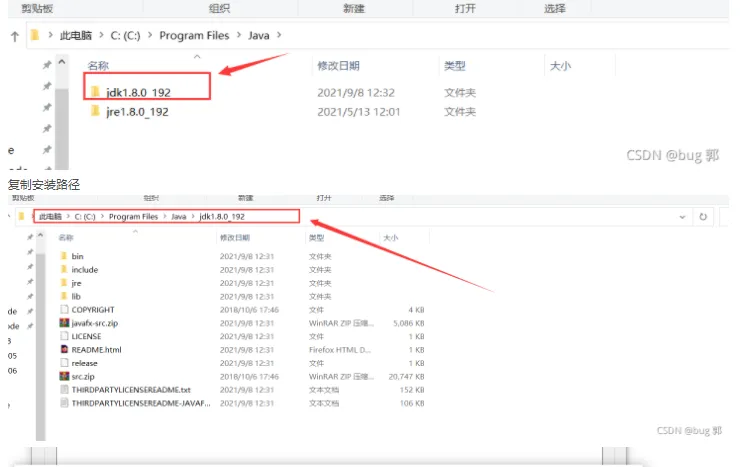Click the 106 KB size of THIRDPARTYLICENSEREADME-JAVAF...
Image resolution: width=740 pixels, height=467 pixels.
point(412,403)
